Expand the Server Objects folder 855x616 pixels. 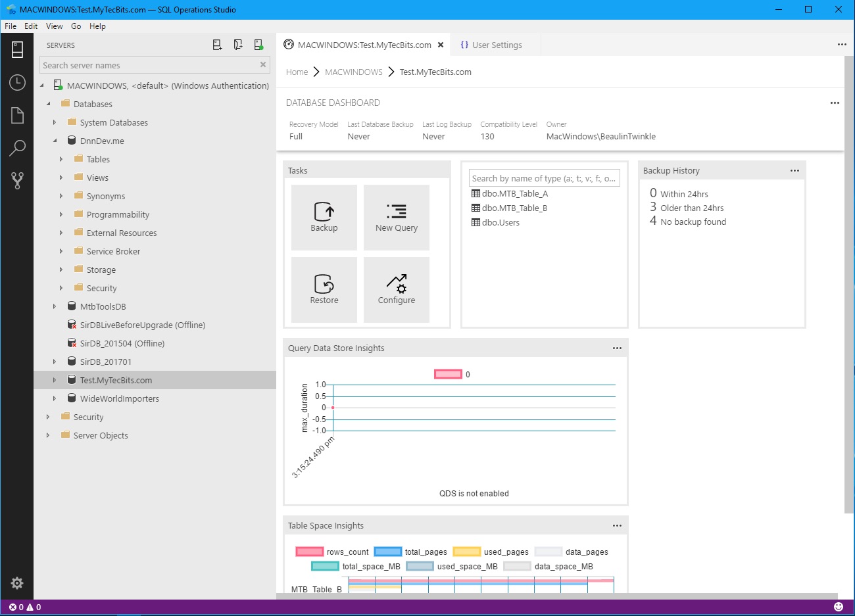click(x=48, y=435)
